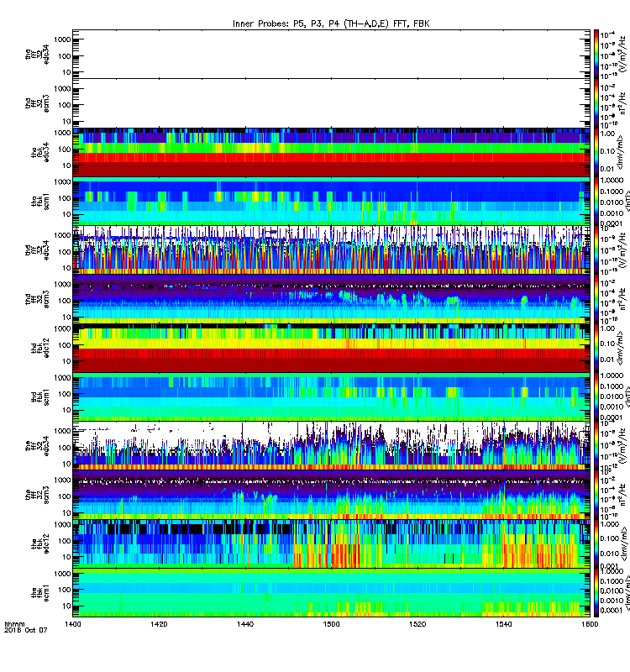Click the color bar beside the fbk scm1 panel
Viewport: 630px width, 672px height.
pyautogui.click(x=596, y=593)
